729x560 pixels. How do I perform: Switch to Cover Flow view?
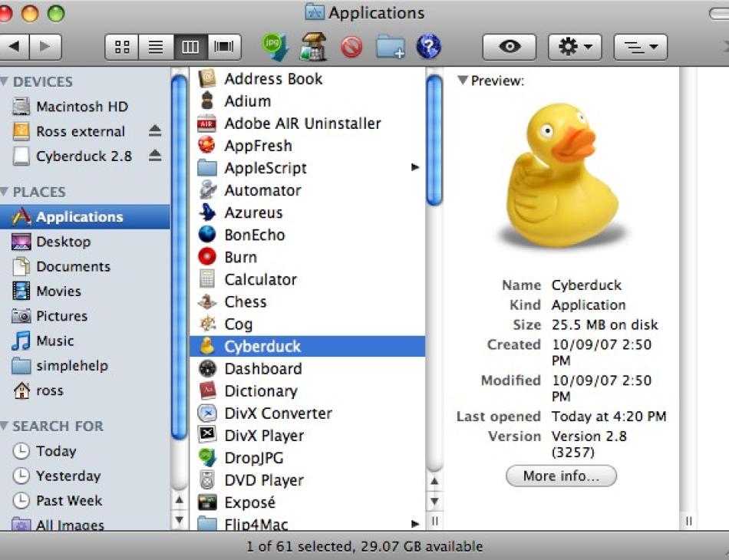pos(224,47)
